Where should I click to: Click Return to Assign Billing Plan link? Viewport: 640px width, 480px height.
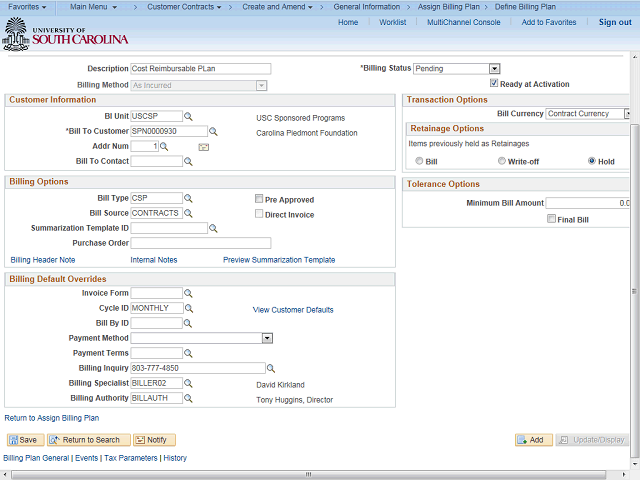click(x=52, y=418)
